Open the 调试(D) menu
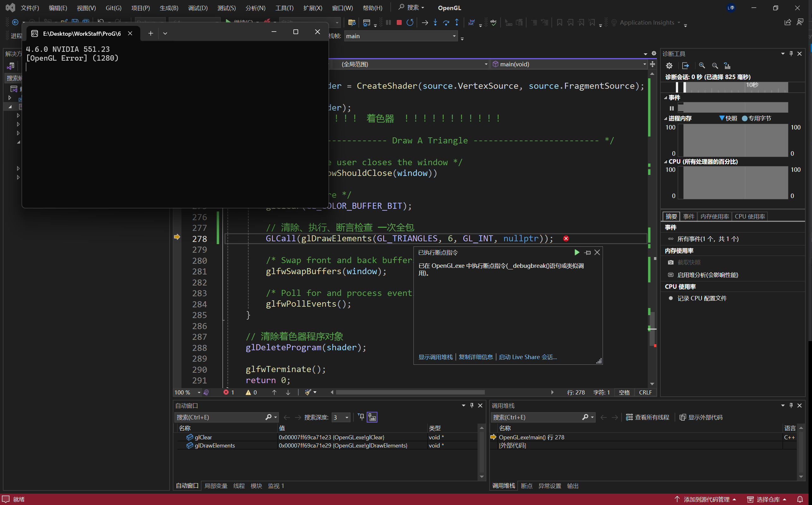This screenshot has height=505, width=812. click(198, 8)
